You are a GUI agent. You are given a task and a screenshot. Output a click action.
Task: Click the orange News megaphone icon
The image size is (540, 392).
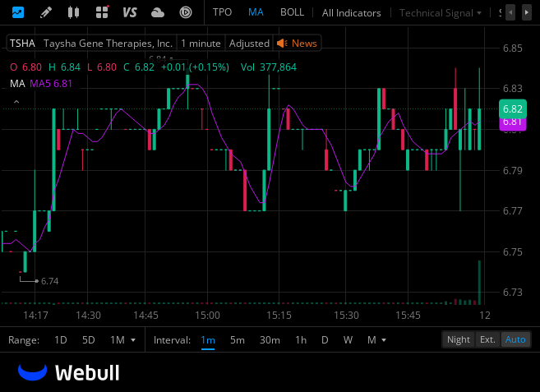(x=282, y=44)
